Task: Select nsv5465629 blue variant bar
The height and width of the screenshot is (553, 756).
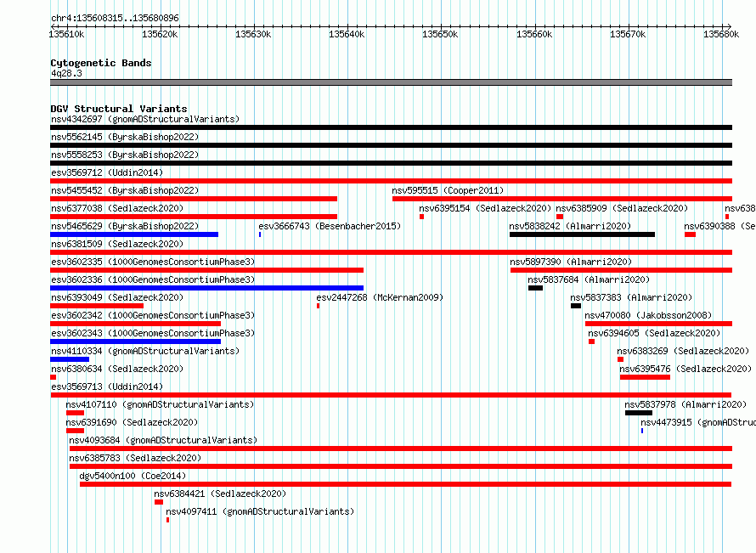Action: tap(134, 234)
